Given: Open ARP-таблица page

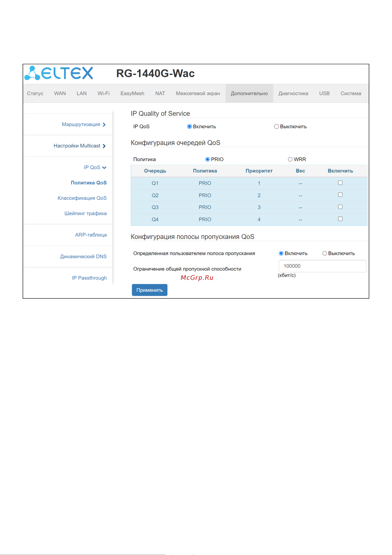Looking at the screenshot, I should (91, 235).
